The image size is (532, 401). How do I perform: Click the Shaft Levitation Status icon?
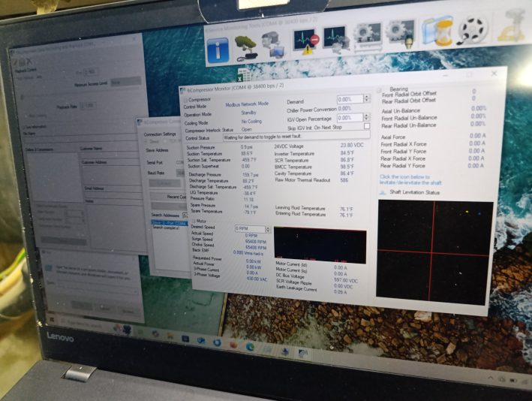pyautogui.click(x=383, y=193)
